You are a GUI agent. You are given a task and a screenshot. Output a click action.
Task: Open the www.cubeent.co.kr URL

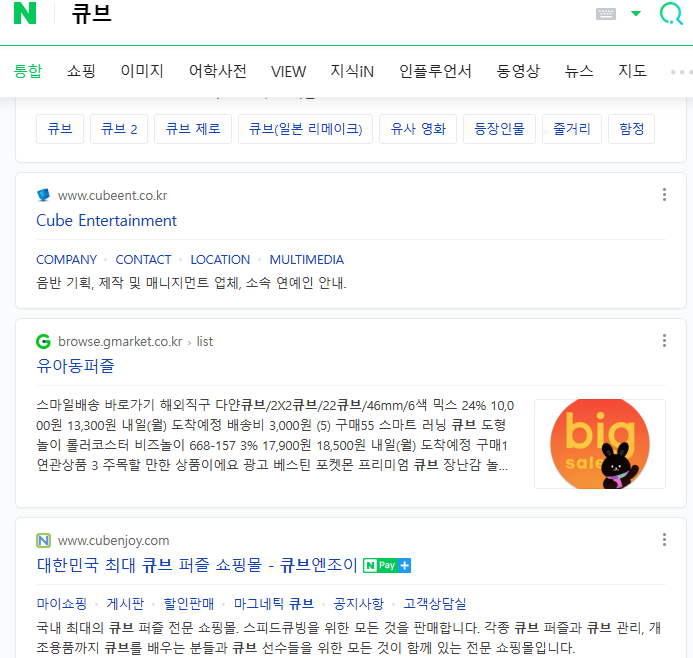(112, 195)
